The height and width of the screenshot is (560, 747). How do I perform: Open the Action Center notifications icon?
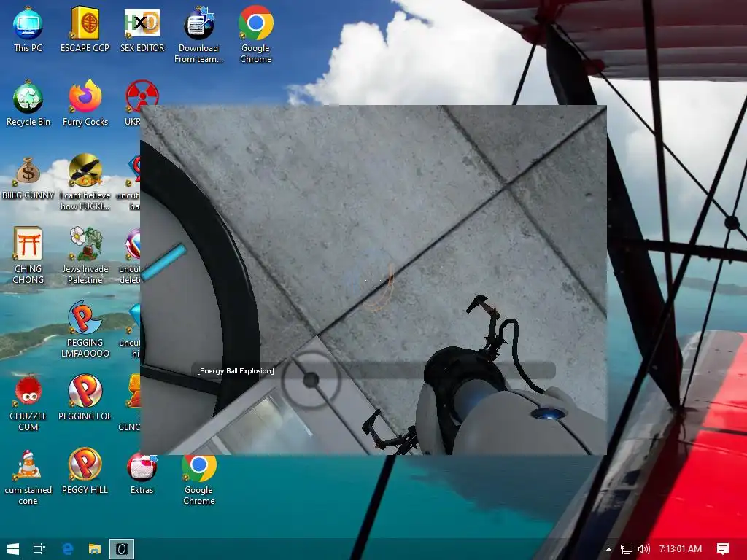723,549
